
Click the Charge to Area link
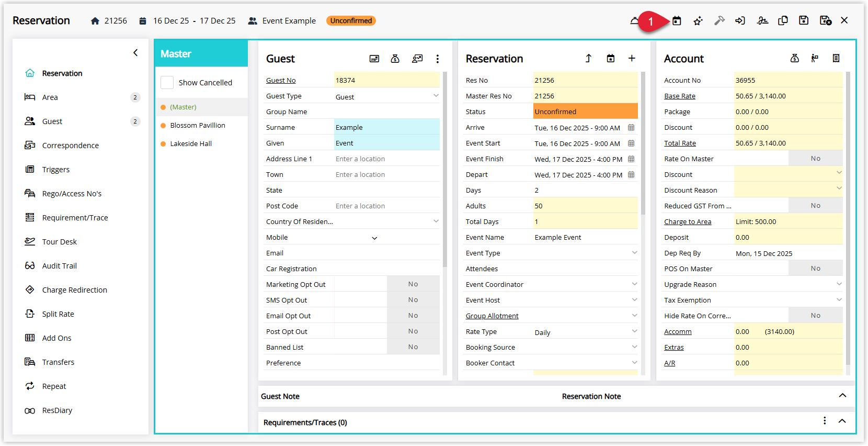click(688, 221)
